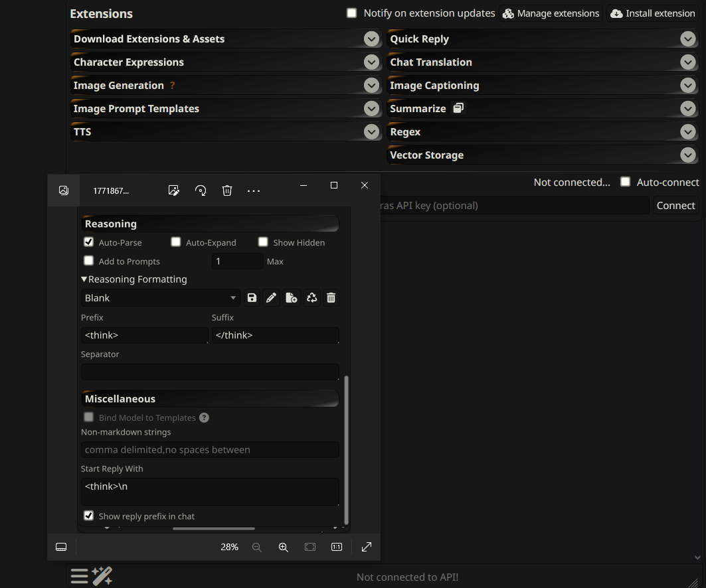Click the API key (optional) field
Image resolution: width=706 pixels, height=588 pixels.
[514, 205]
